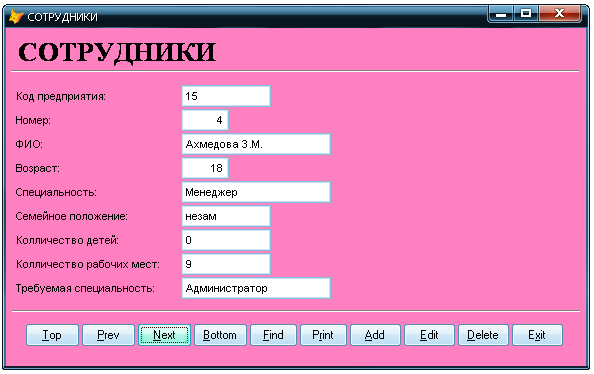Click the Семейное положение field незам
The height and width of the screenshot is (374, 594).
[x=226, y=216]
